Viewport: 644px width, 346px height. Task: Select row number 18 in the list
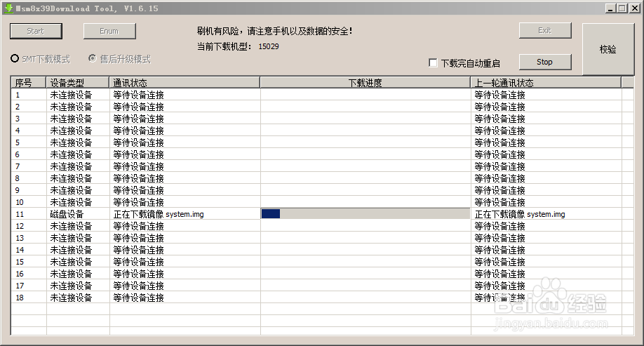coord(20,298)
